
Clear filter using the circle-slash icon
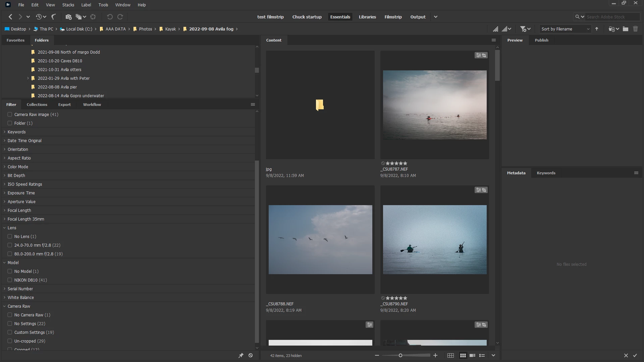251,355
